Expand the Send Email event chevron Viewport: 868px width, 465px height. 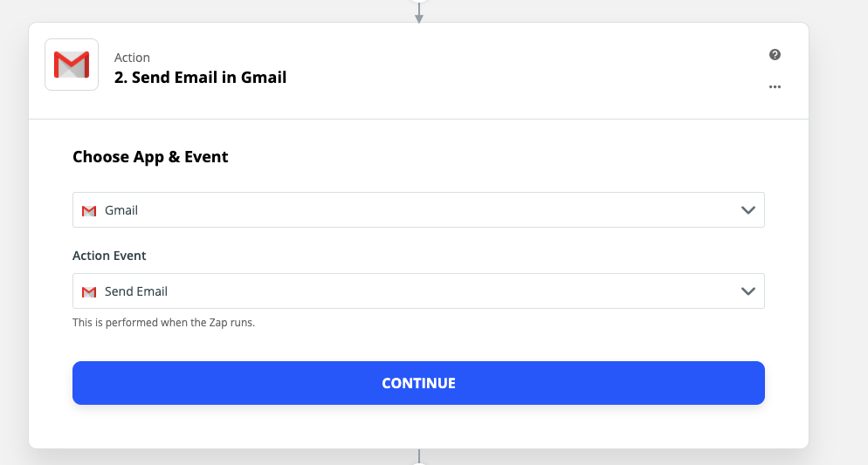[747, 291]
